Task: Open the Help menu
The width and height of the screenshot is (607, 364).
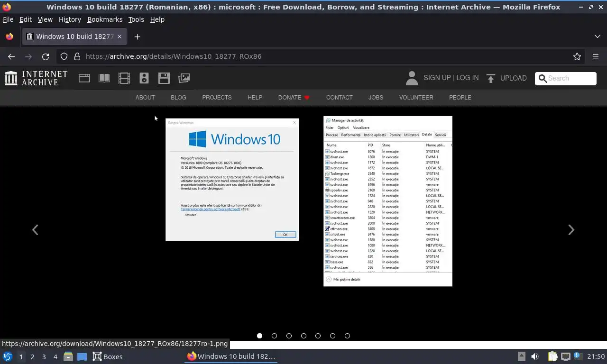Action: pyautogui.click(x=157, y=19)
